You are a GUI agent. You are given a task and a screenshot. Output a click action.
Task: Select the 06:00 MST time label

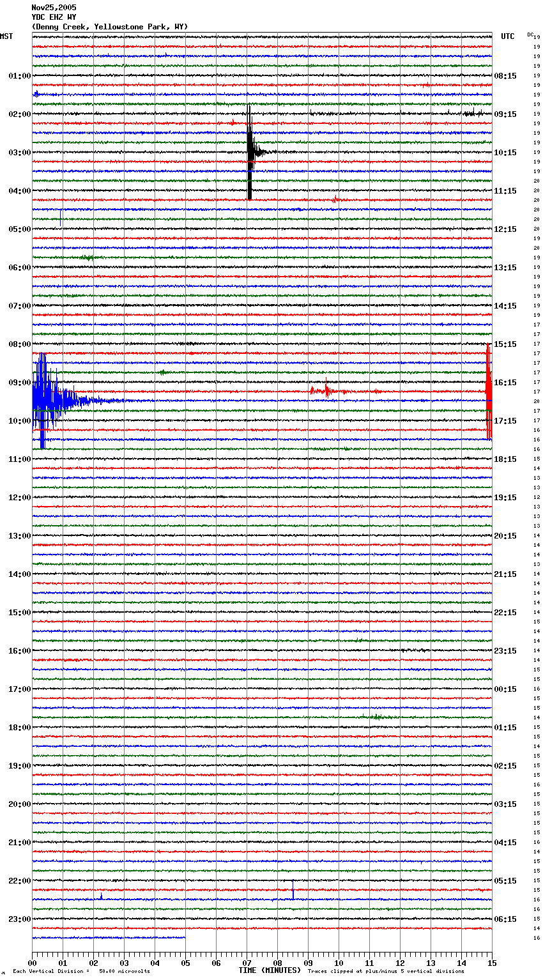pyautogui.click(x=19, y=268)
